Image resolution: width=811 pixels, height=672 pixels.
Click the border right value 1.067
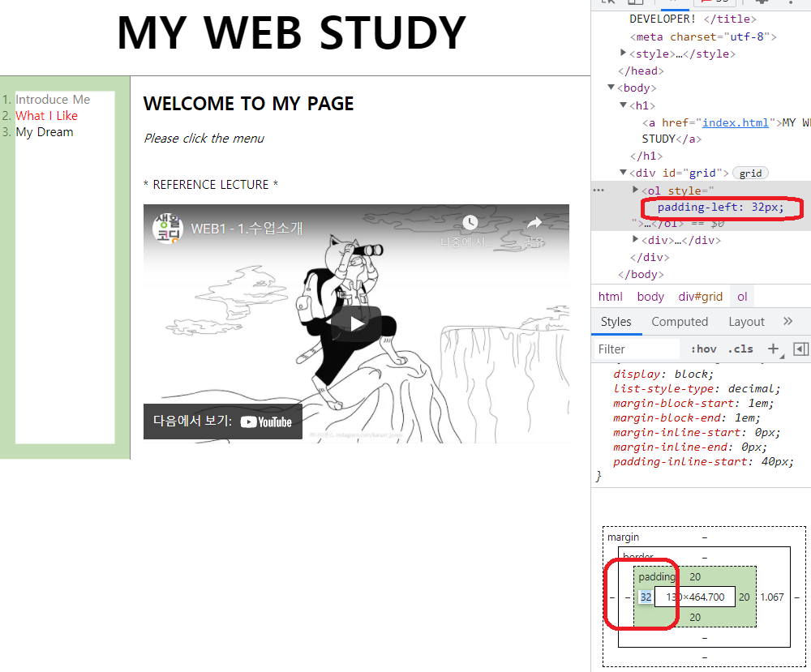tap(772, 597)
